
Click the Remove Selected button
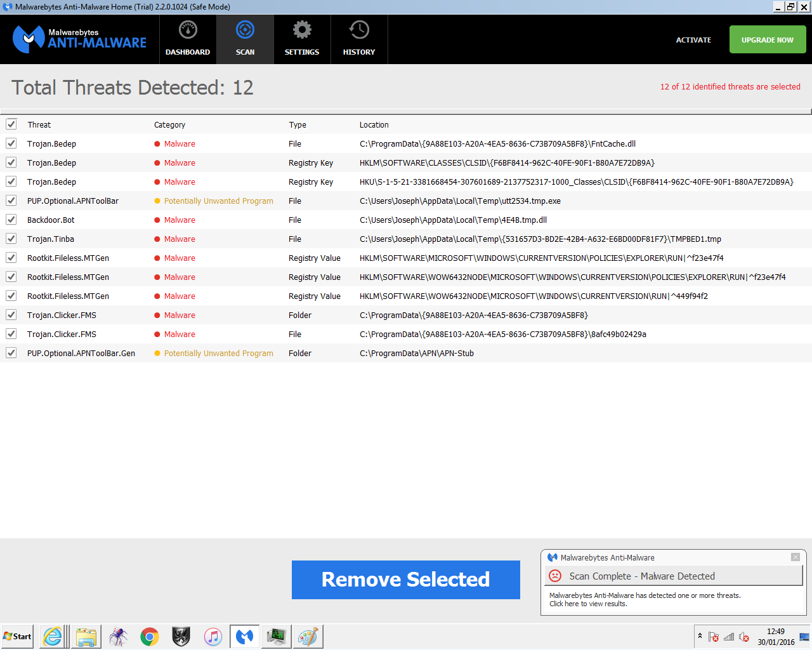406,580
